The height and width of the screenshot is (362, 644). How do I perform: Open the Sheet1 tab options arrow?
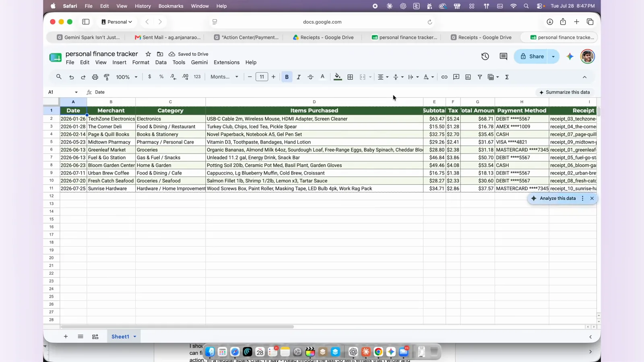pos(135,337)
